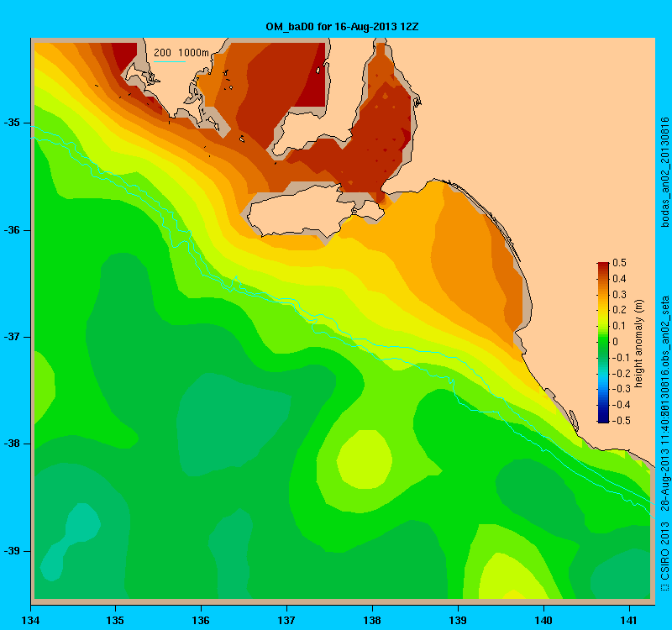Click the colorbar value 0.4

(x=619, y=279)
